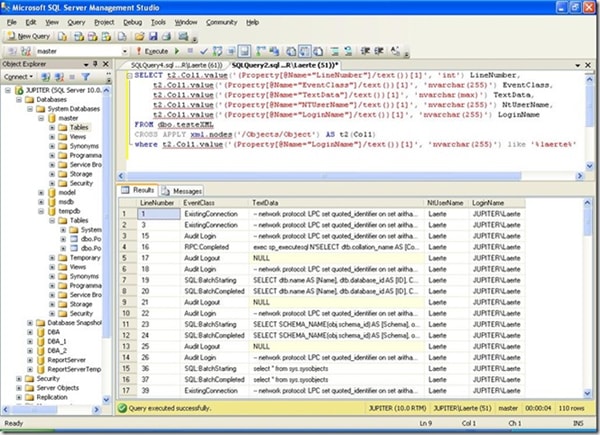Image resolution: width=600 pixels, height=435 pixels.
Task: Click the LoginName column header
Action: tap(496, 203)
